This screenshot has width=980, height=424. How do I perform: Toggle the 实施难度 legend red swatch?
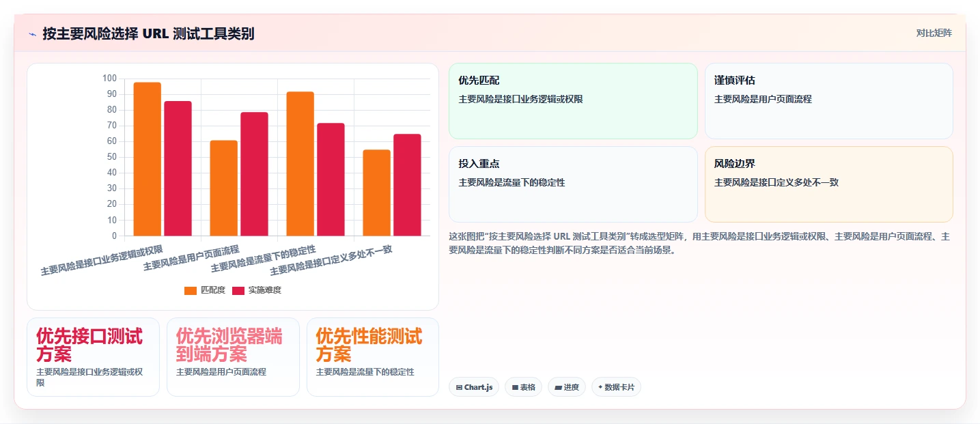pyautogui.click(x=238, y=291)
